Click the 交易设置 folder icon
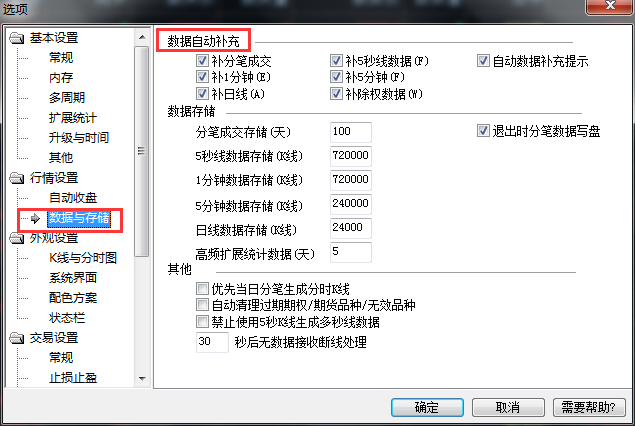Screen dimensions: 635x426 click(17, 338)
